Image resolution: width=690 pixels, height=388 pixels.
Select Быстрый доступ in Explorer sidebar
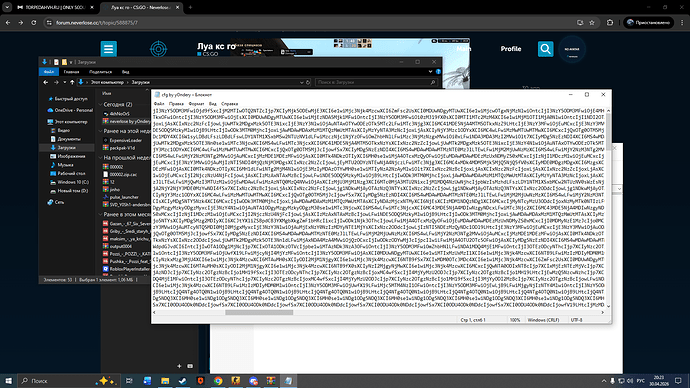pos(68,99)
